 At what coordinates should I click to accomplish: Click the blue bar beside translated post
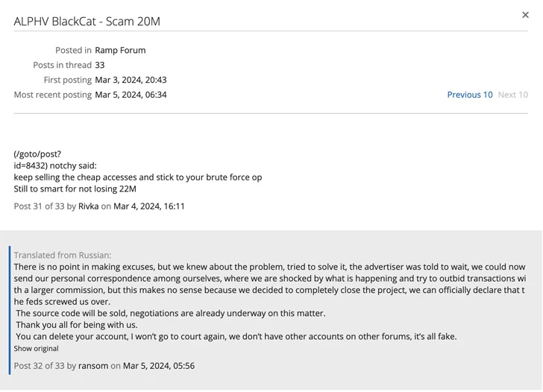point(10,309)
